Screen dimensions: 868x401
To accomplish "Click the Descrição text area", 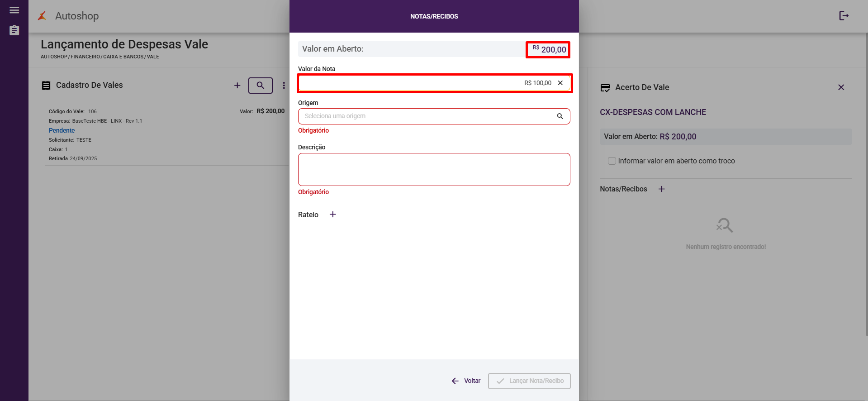I will [434, 169].
